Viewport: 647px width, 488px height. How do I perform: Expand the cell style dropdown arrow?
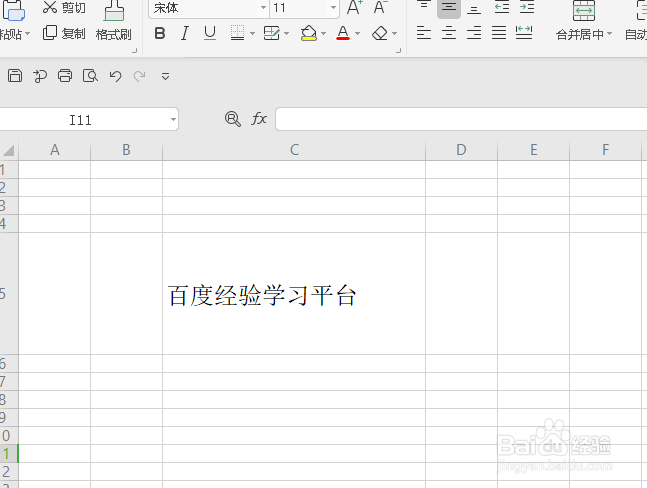pos(286,33)
